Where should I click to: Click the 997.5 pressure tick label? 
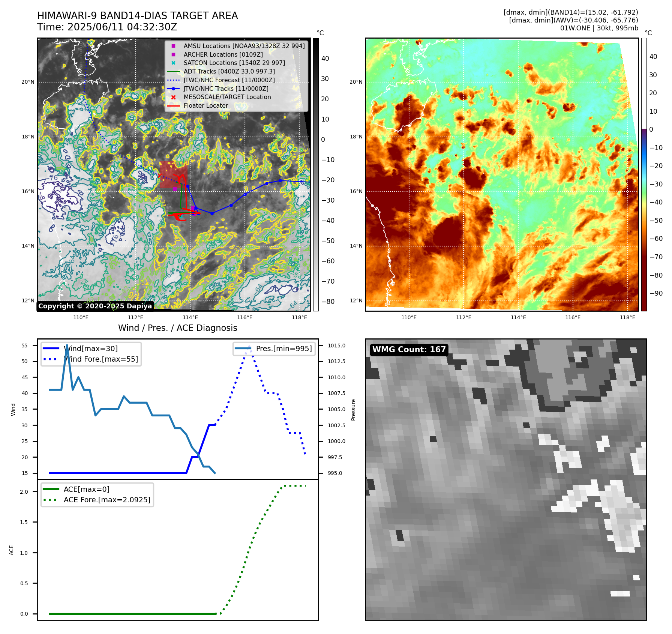point(334,457)
